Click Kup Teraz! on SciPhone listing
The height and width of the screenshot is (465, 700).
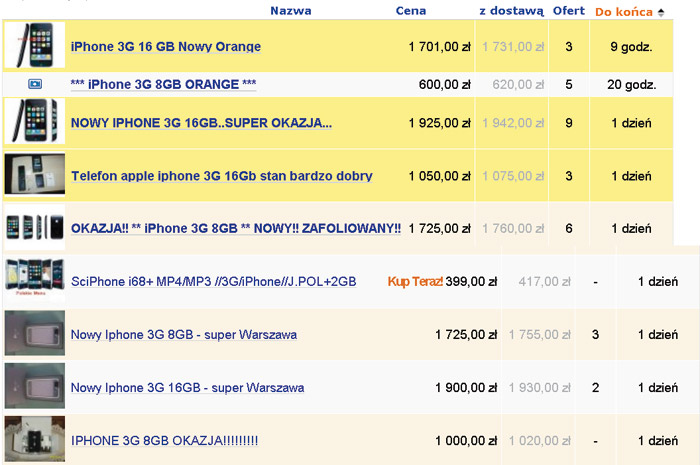point(415,282)
